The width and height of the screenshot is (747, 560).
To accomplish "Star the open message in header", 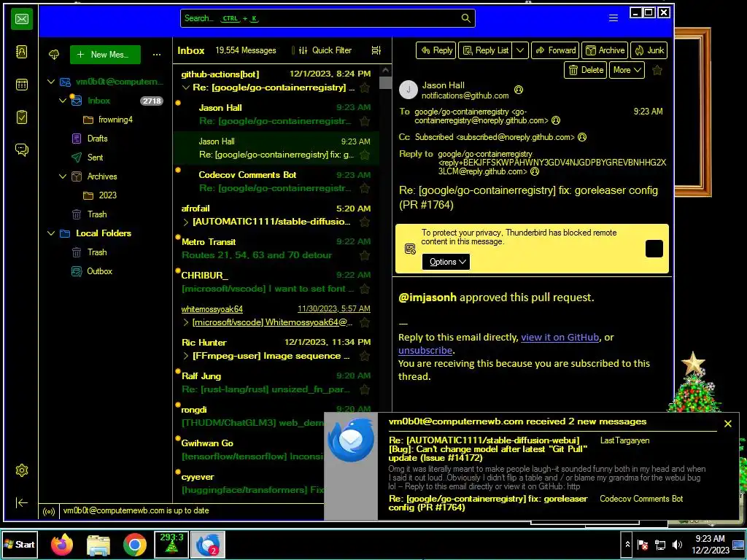I will (x=657, y=71).
